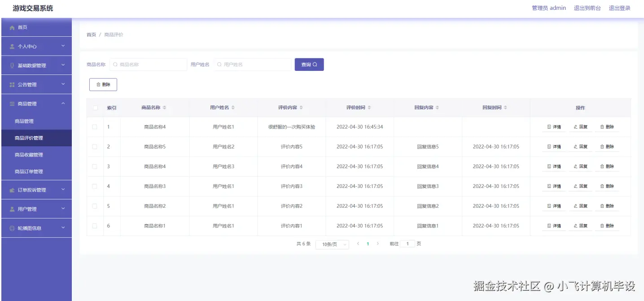Click the person icon beside 个人中心
This screenshot has width=644, height=301.
click(x=12, y=47)
